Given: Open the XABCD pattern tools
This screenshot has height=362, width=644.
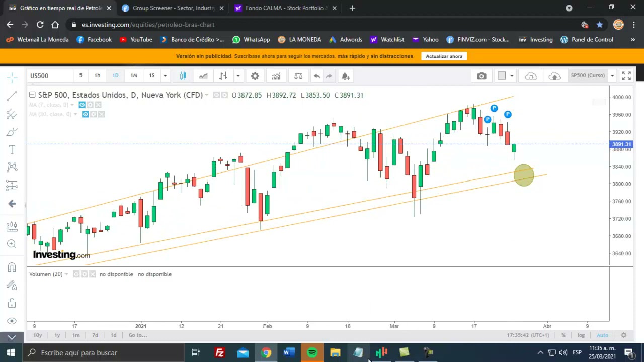Looking at the screenshot, I should pos(12,167).
